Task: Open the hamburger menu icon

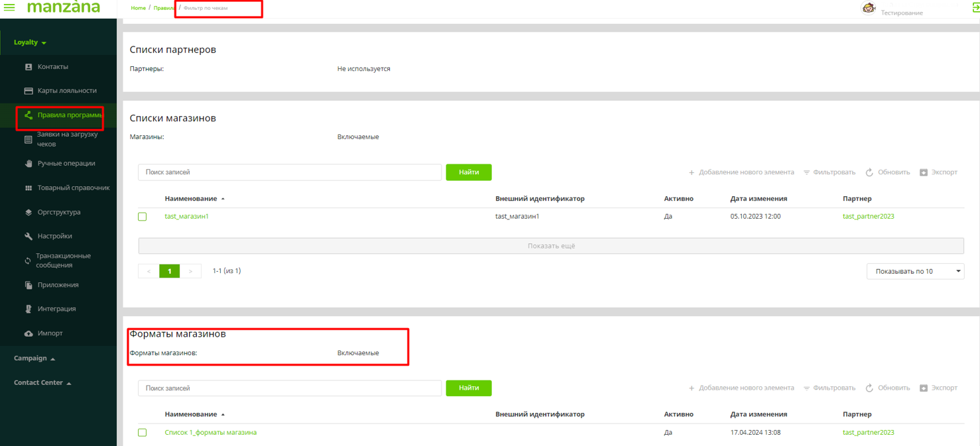Action: click(x=9, y=8)
